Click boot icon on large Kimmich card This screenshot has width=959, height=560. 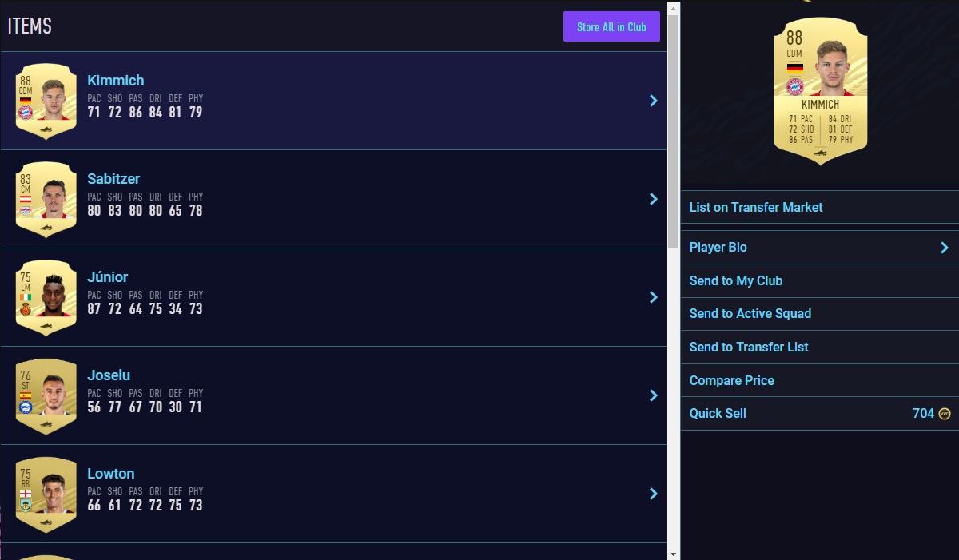tap(820, 153)
